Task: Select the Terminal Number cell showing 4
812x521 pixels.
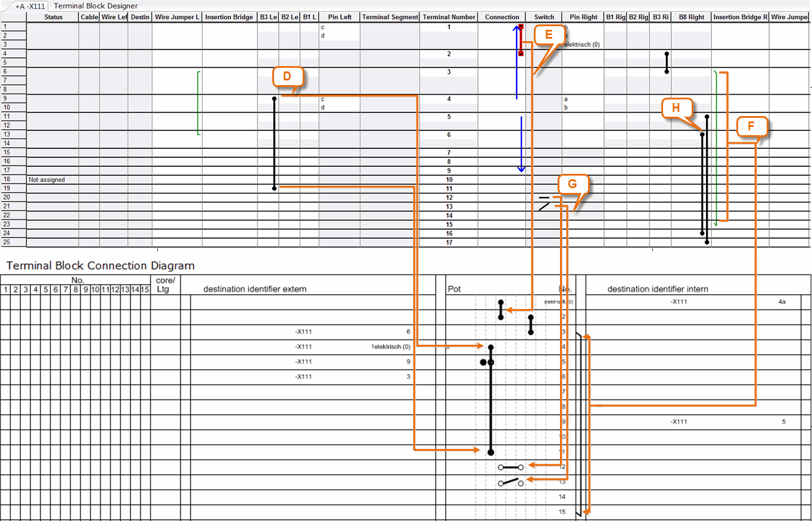Action: coord(449,99)
